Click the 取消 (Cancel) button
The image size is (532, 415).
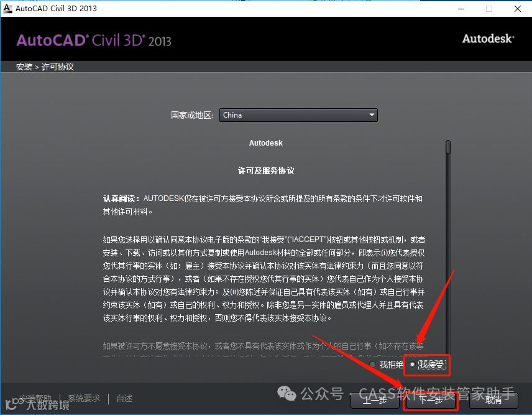(x=493, y=401)
